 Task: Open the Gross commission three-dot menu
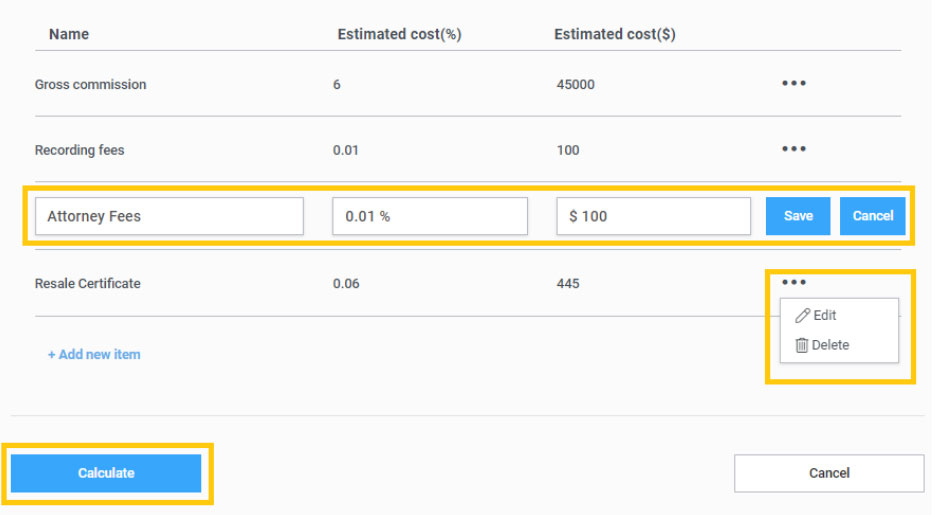pyautogui.click(x=793, y=84)
